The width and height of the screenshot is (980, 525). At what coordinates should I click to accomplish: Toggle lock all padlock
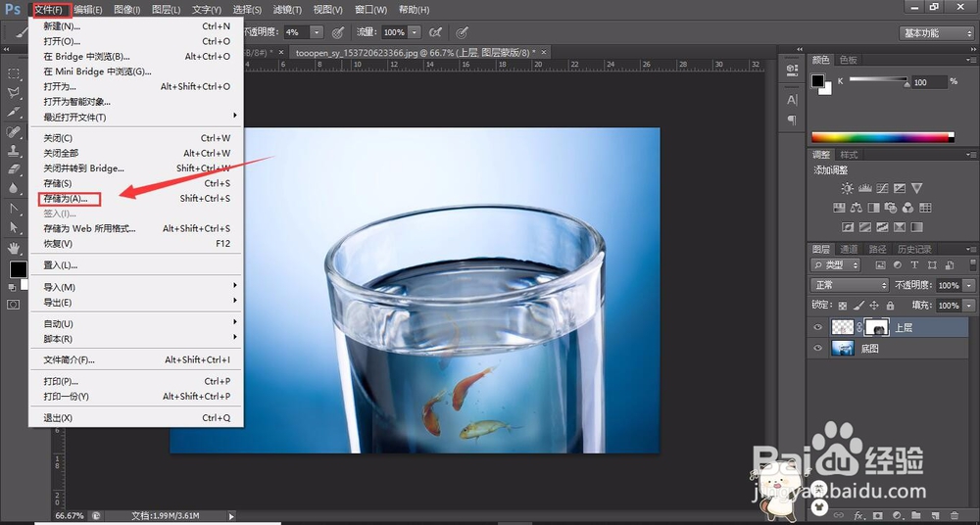(890, 306)
